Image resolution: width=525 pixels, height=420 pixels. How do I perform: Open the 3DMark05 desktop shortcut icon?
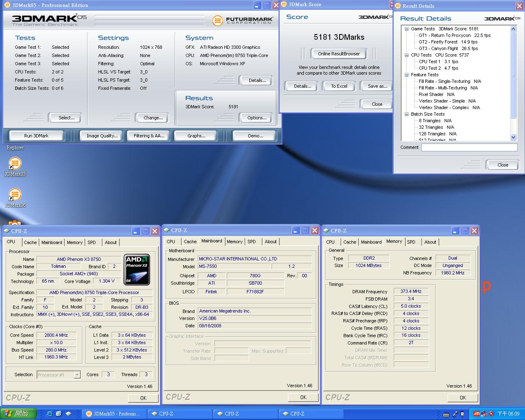[15, 164]
